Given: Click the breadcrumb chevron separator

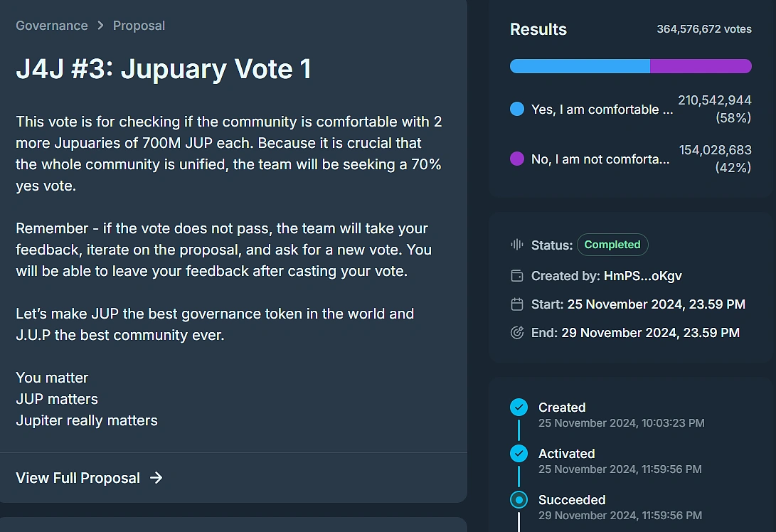Looking at the screenshot, I should click(100, 25).
